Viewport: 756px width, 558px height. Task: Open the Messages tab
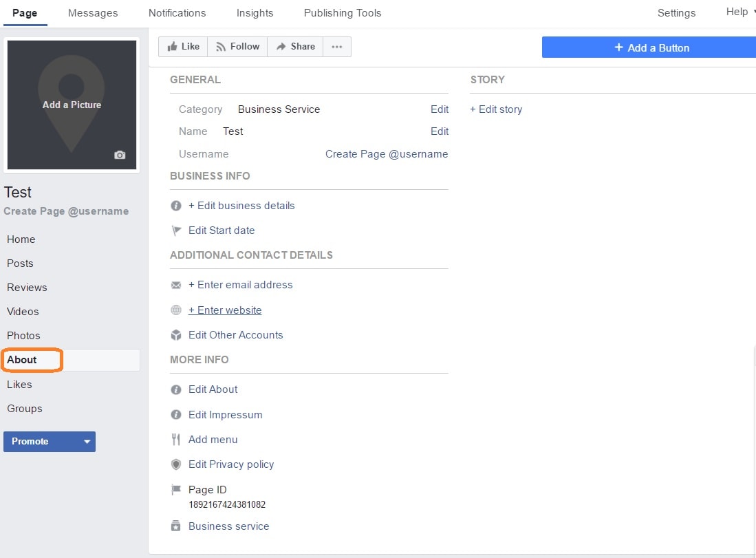click(93, 13)
